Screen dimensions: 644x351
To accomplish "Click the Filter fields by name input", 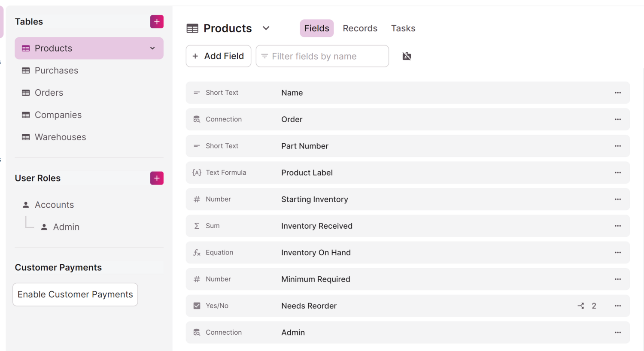I will pos(326,56).
